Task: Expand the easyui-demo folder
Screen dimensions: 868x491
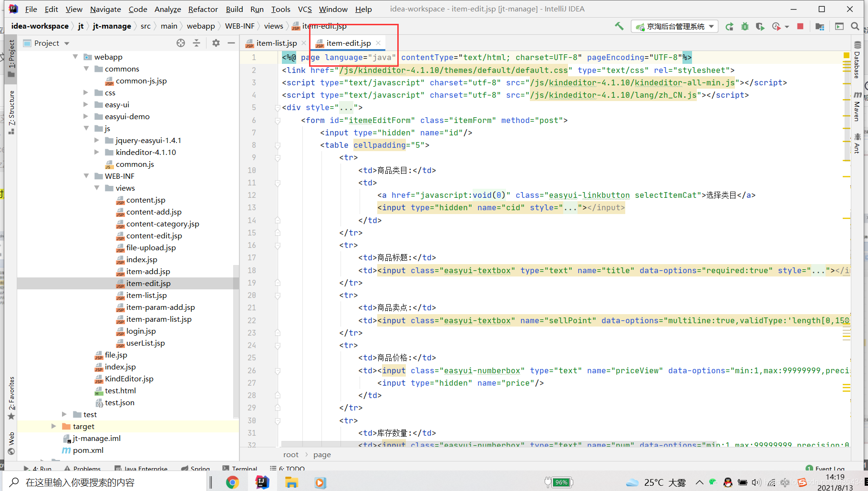Action: tap(86, 116)
